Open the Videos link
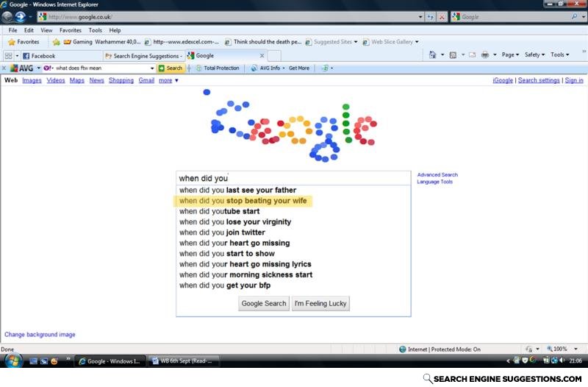588x387 pixels. click(x=56, y=80)
